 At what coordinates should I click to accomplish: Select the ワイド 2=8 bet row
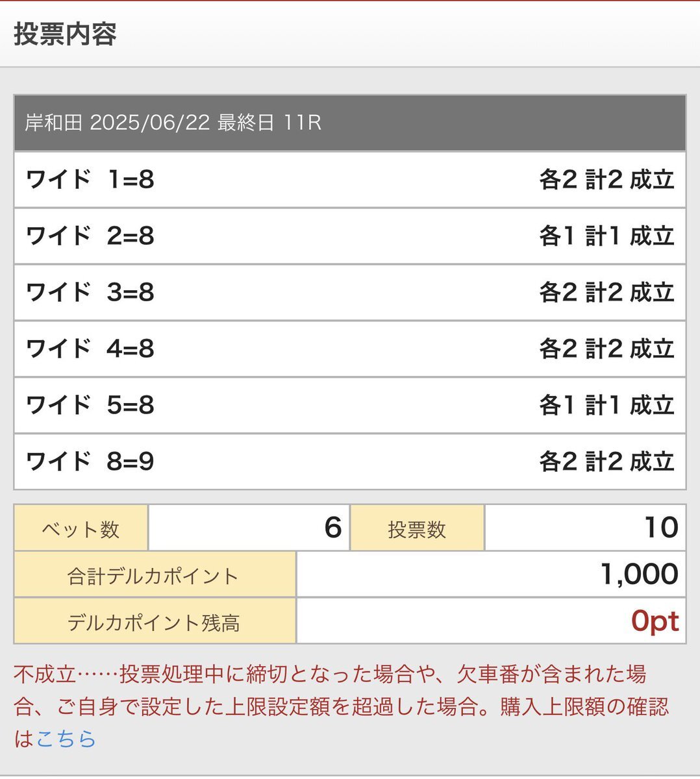(x=350, y=236)
